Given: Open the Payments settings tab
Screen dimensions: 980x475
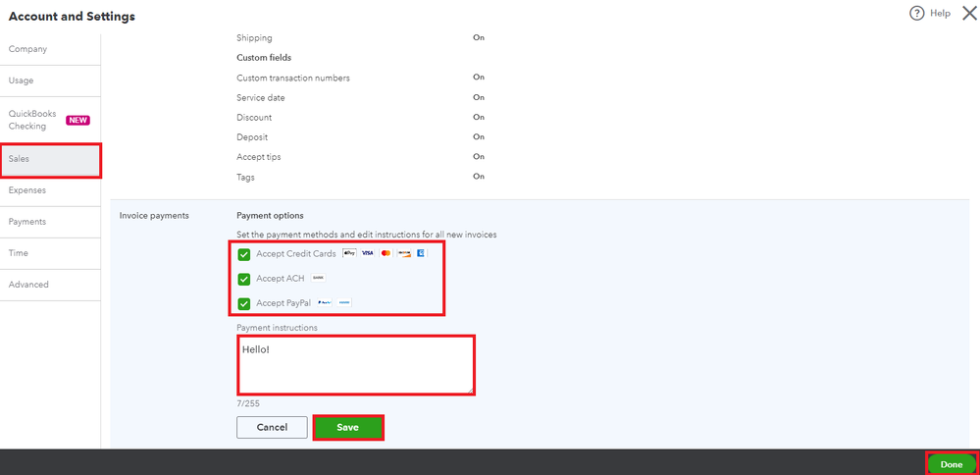Looking at the screenshot, I should (50, 222).
